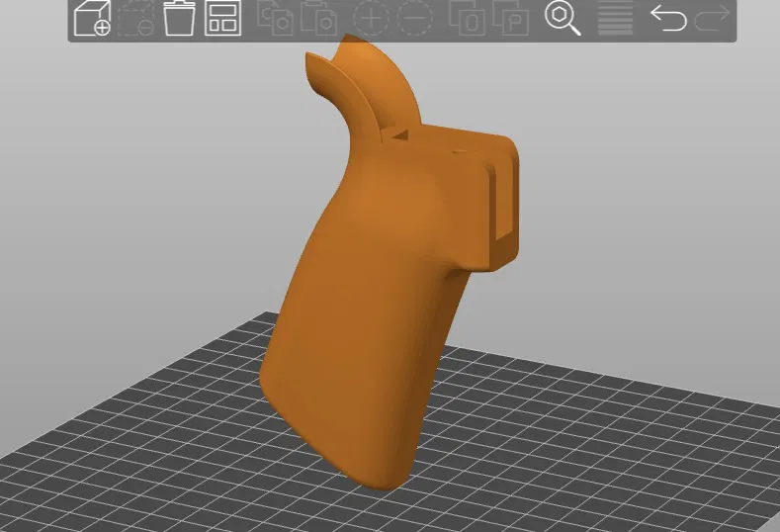The width and height of the screenshot is (780, 532).
Task: Click the Split to parts icon
Action: pyautogui.click(x=510, y=18)
